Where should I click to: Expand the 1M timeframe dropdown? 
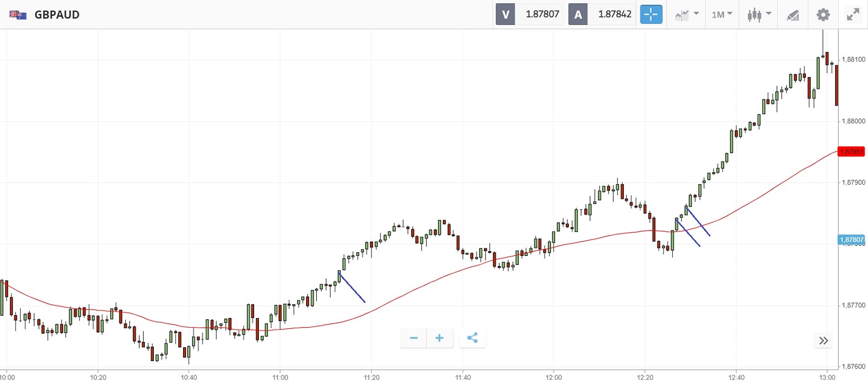722,14
